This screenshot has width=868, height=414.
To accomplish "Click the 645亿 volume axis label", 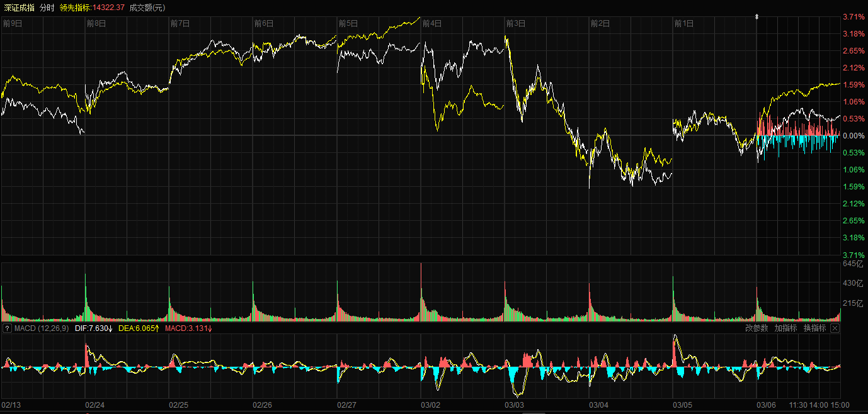I will tap(855, 264).
